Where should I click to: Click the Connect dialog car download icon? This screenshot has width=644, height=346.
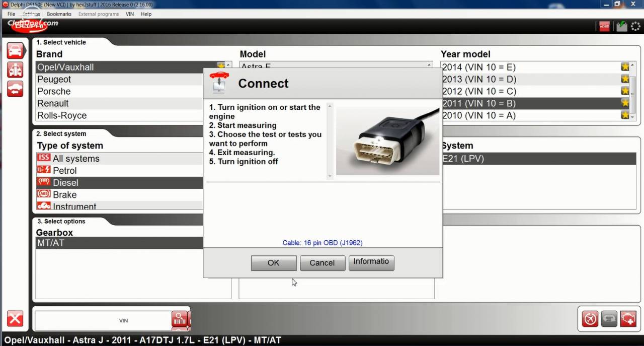pyautogui.click(x=219, y=83)
